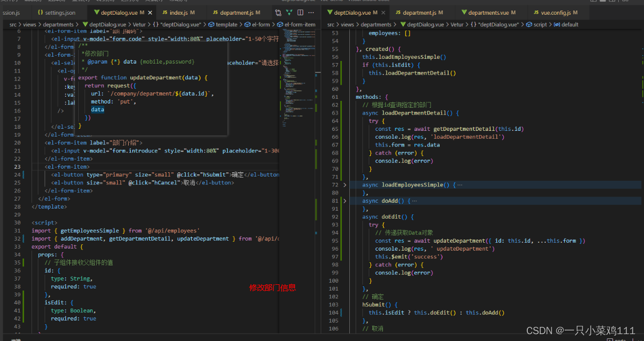The image size is (644, 341).
Task: Expand folded doAdd method at line 81
Action: 345,201
